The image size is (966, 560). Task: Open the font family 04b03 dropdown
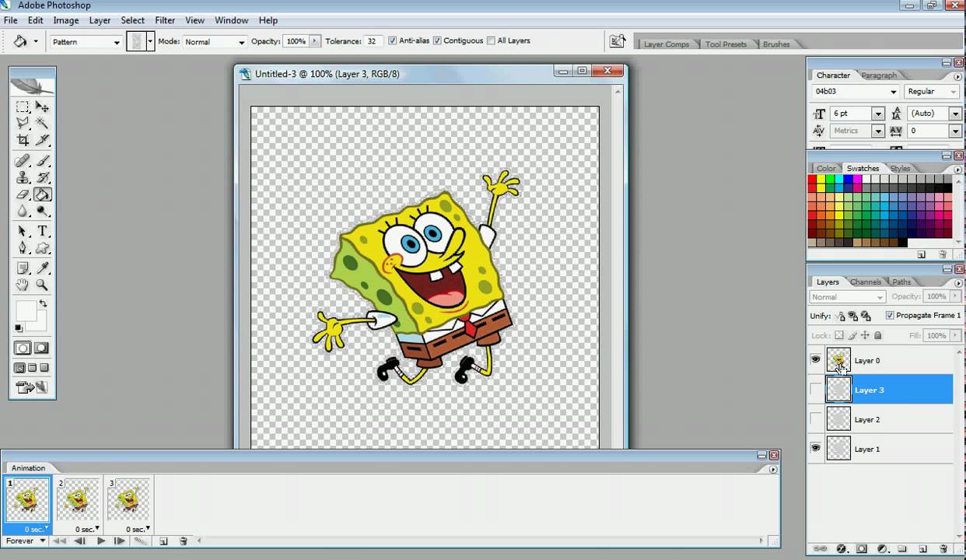click(856, 92)
